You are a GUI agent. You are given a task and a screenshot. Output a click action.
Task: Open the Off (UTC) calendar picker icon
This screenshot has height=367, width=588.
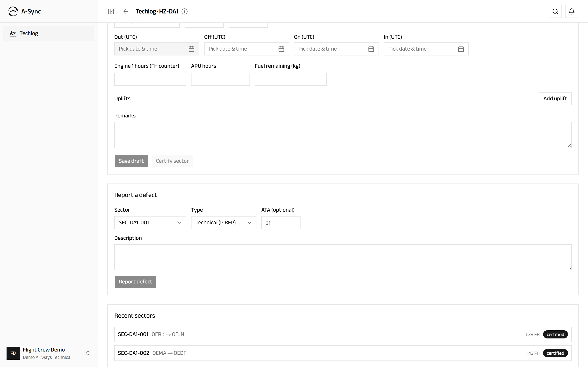pos(281,49)
